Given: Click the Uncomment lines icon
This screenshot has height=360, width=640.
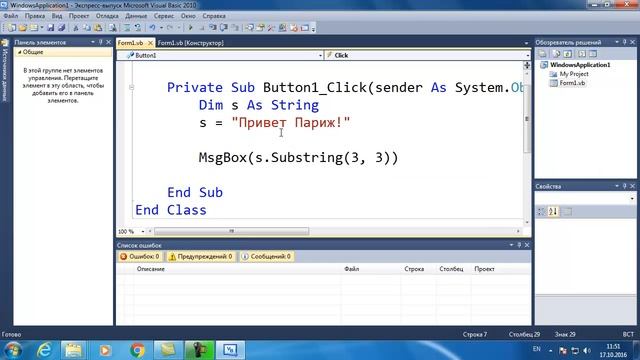Looking at the screenshot, I should click(138, 28).
